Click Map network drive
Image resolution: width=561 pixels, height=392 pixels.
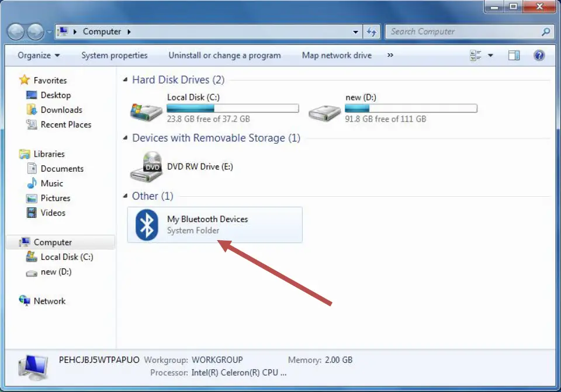click(x=337, y=55)
